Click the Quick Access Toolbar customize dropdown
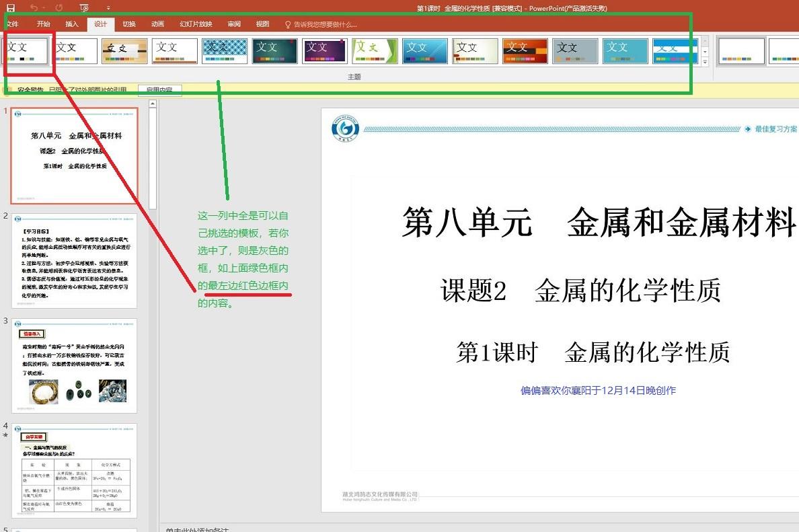The height and width of the screenshot is (532, 799). [x=109, y=8]
